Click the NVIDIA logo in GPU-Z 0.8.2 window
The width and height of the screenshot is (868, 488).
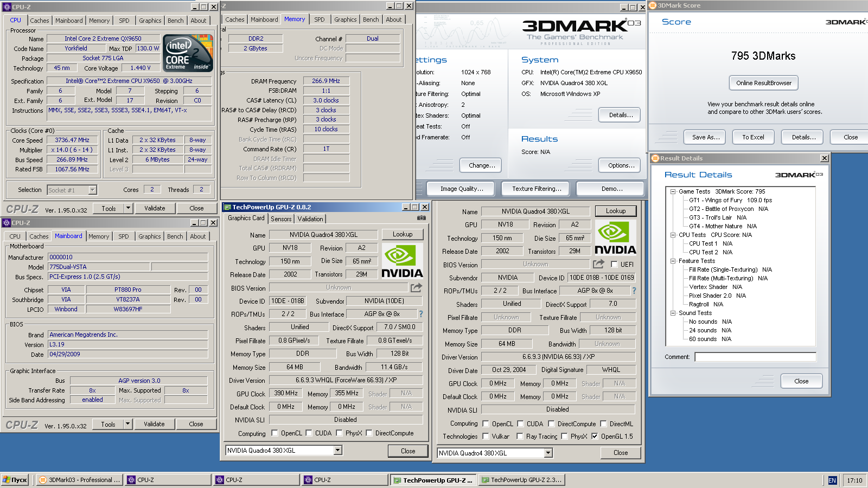click(402, 261)
